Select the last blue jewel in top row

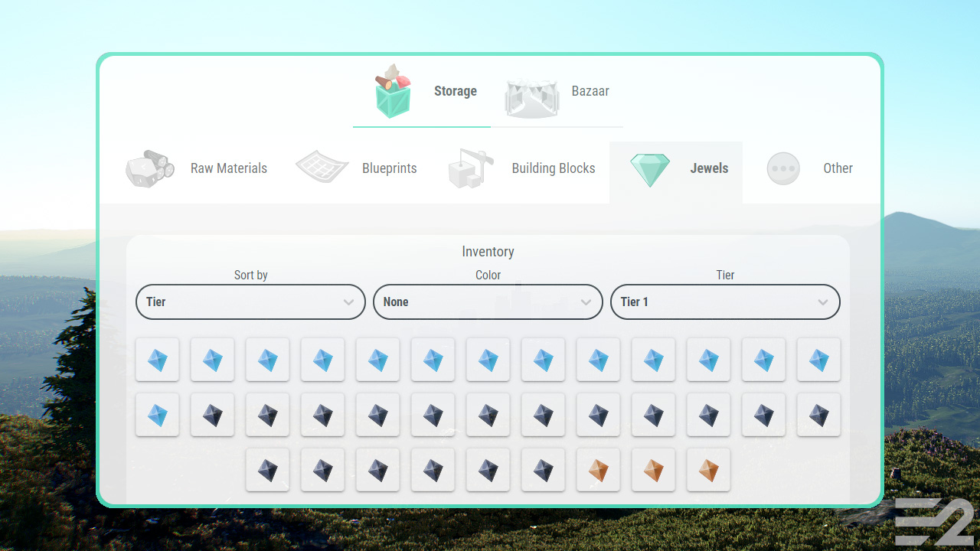click(x=818, y=360)
